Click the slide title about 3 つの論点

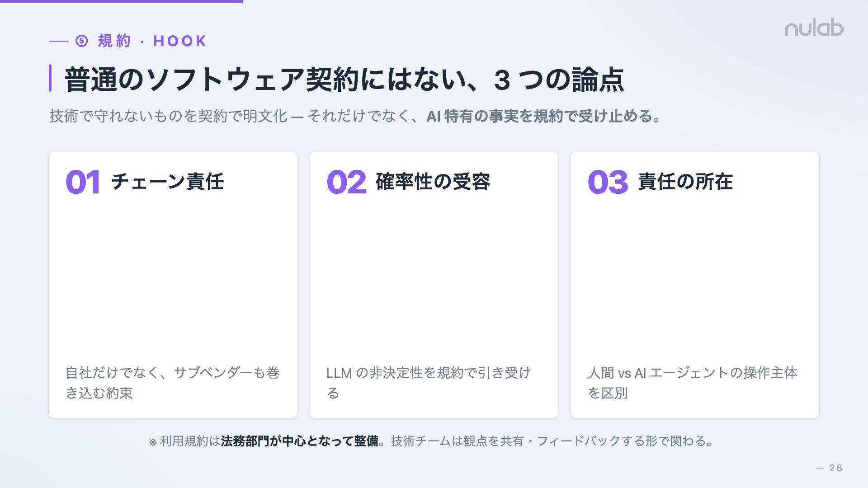coord(344,80)
